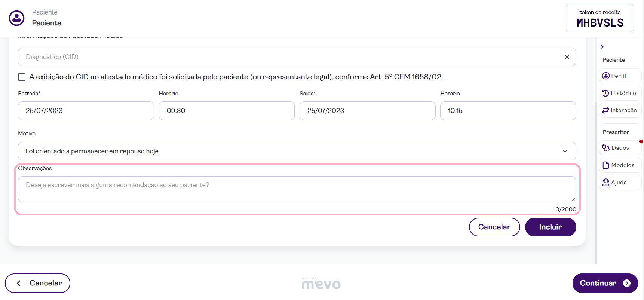This screenshot has width=644, height=300.
Task: Click the entry Horário field showing 09:30
Action: [226, 111]
